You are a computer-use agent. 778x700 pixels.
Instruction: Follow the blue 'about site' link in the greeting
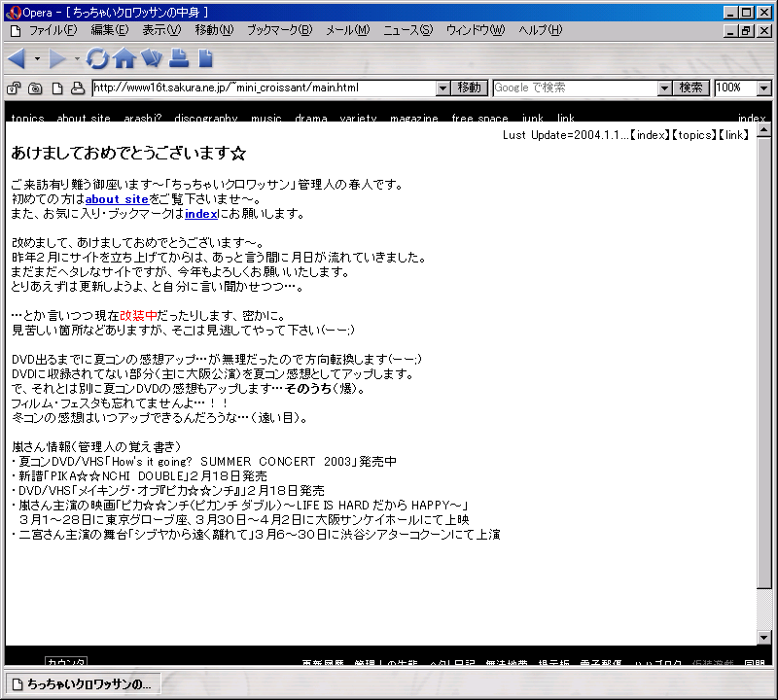click(x=117, y=199)
